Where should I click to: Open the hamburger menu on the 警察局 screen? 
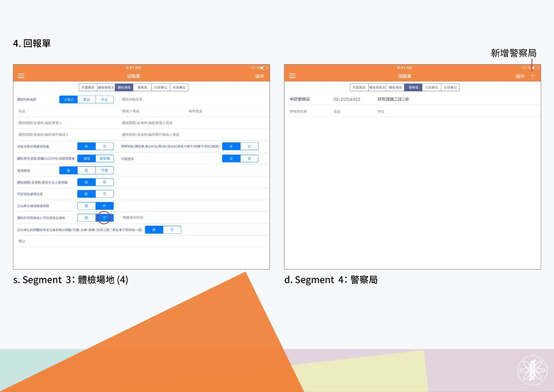point(292,76)
